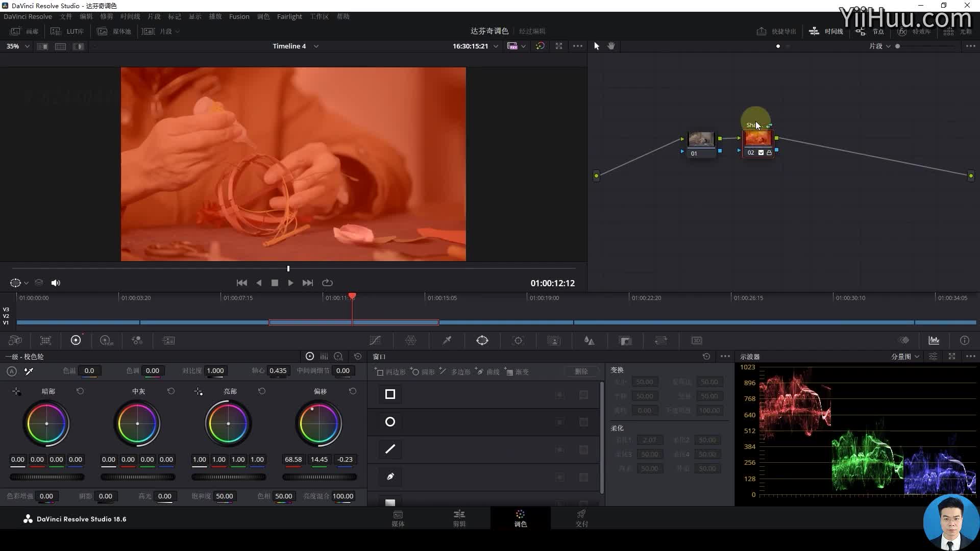Screen dimensions: 980x551
Task: Open the 3D stereoscopic palette
Action: (697, 340)
